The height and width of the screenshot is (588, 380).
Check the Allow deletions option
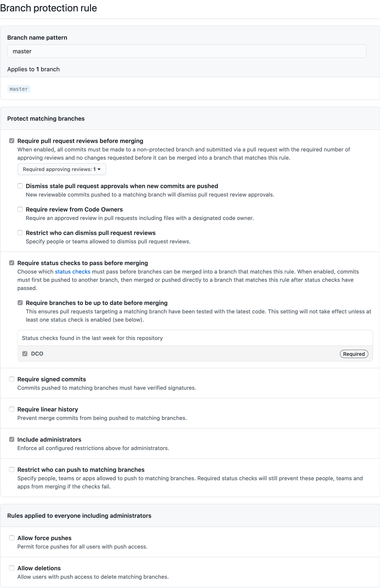(12, 568)
